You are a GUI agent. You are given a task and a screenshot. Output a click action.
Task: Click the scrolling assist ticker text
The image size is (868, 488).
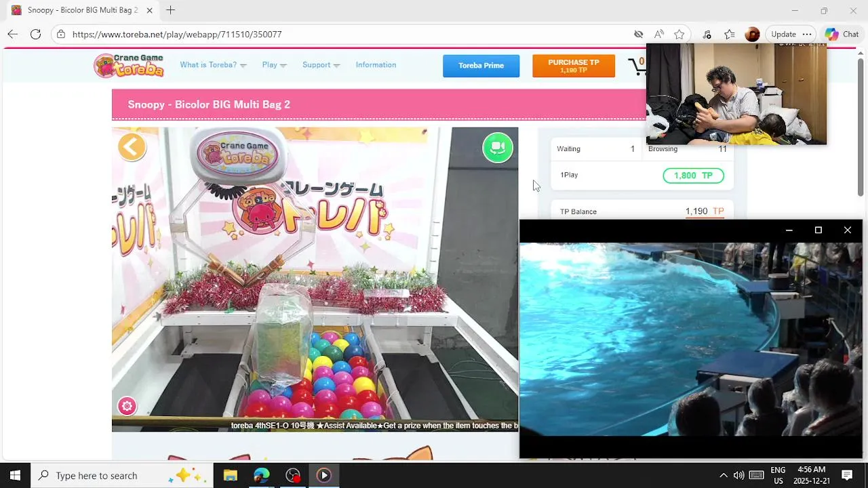(x=374, y=426)
